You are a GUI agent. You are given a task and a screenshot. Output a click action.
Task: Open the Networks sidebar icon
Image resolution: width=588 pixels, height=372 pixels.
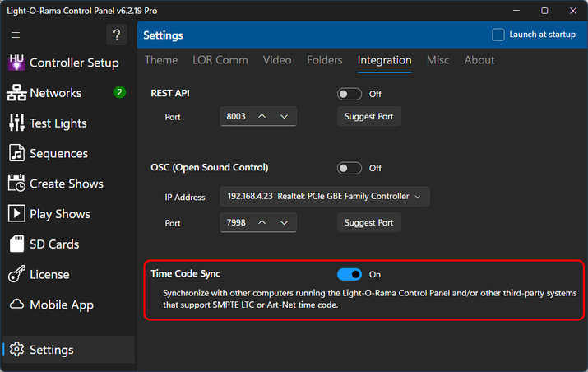16,93
